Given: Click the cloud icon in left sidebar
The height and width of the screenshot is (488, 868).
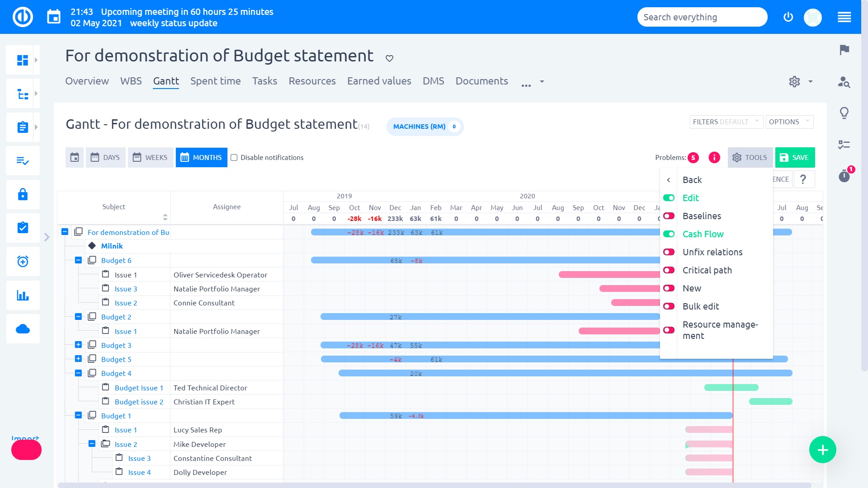Looking at the screenshot, I should (x=23, y=329).
